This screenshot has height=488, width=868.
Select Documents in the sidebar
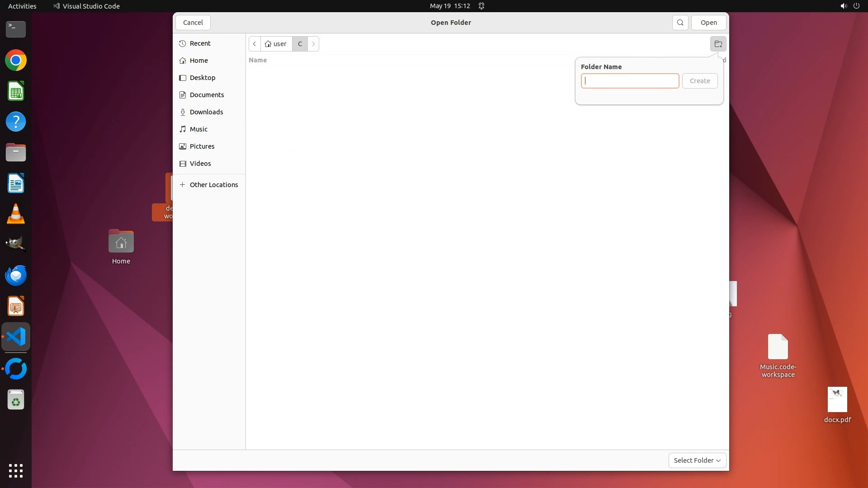pyautogui.click(x=207, y=95)
